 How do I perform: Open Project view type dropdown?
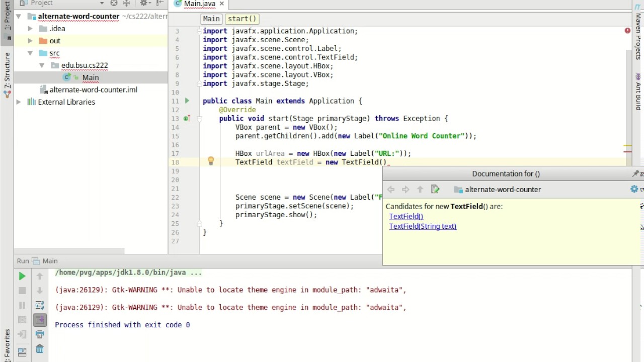(x=102, y=3)
